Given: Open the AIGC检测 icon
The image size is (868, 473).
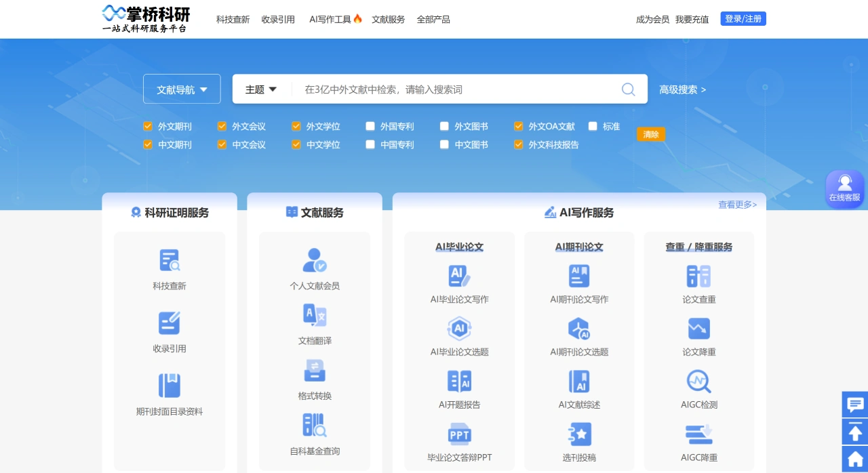Looking at the screenshot, I should pyautogui.click(x=698, y=381).
